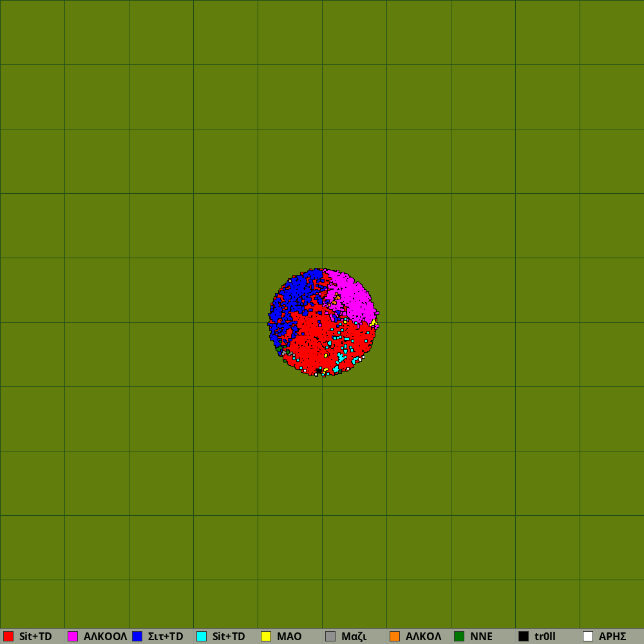Select the Σιτ+TD team label
This screenshot has width=644, height=644.
coord(166,636)
